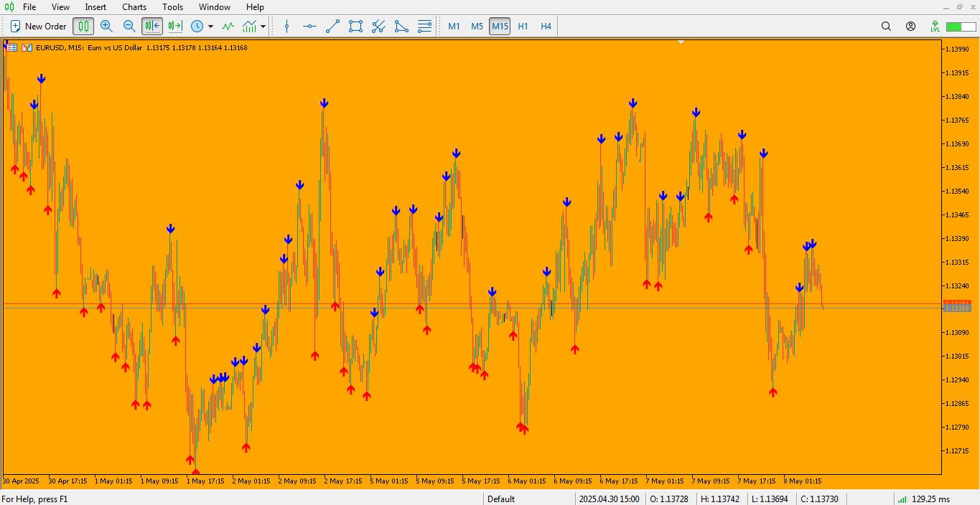Open the search magnifier icon
980x505 pixels.
click(x=886, y=27)
